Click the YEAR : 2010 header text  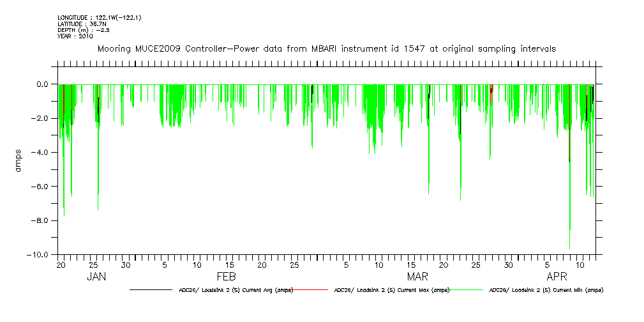click(75, 36)
